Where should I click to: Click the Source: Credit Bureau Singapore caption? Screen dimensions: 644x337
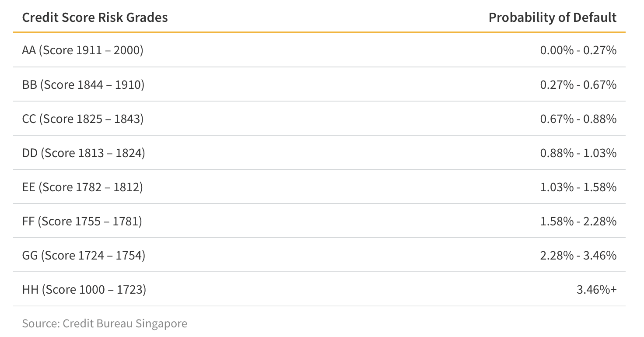pos(105,323)
